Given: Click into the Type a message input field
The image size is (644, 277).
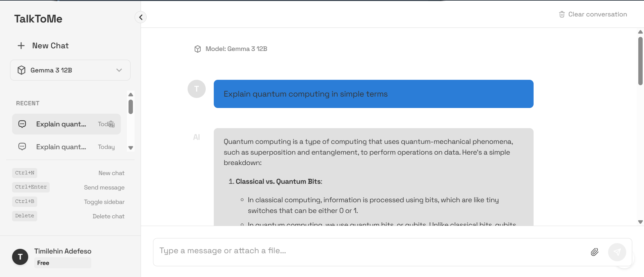Looking at the screenshot, I should point(369,251).
